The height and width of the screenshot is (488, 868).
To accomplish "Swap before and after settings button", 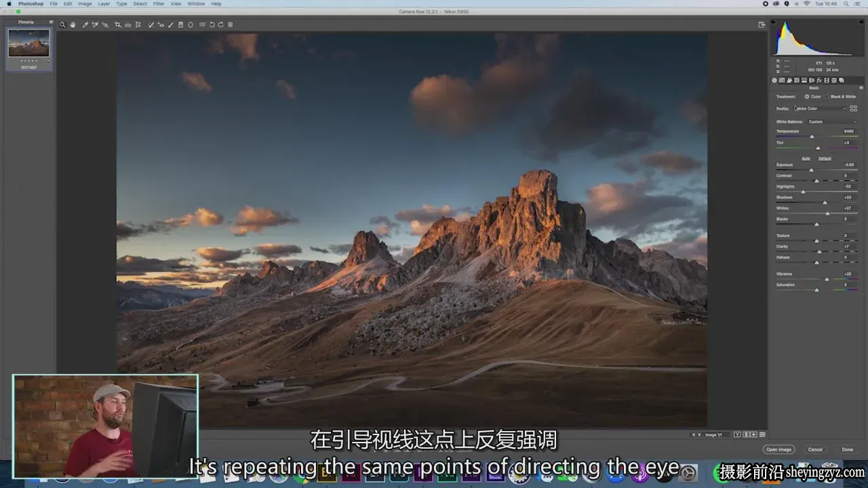I will point(746,434).
